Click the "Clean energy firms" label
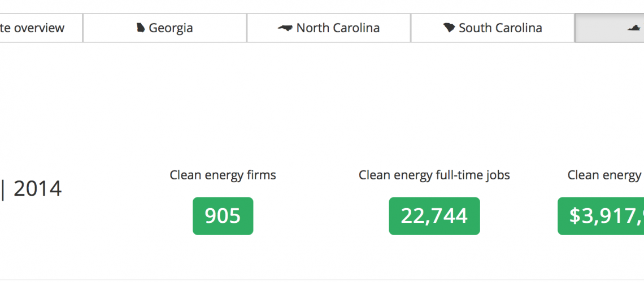The width and height of the screenshot is (644, 282). [x=223, y=175]
